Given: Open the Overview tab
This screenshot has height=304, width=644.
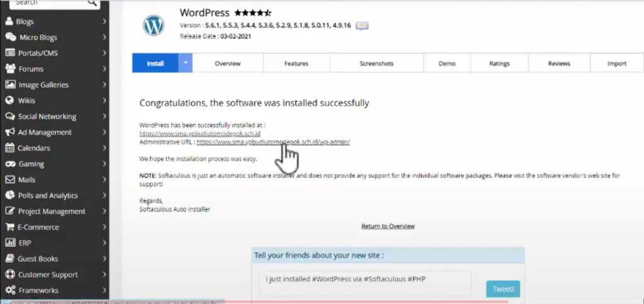Looking at the screenshot, I should (228, 64).
